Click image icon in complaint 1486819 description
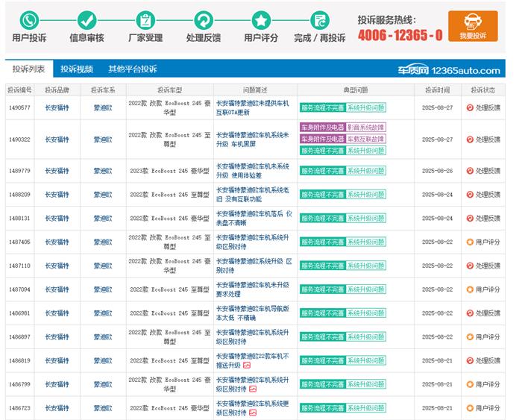The image size is (522, 420). 247,366
